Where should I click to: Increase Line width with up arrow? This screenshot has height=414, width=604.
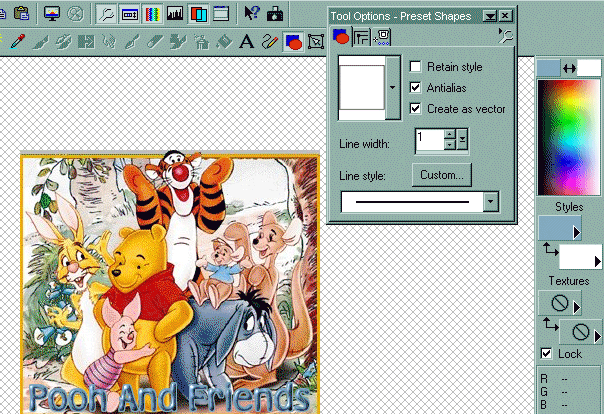point(450,134)
